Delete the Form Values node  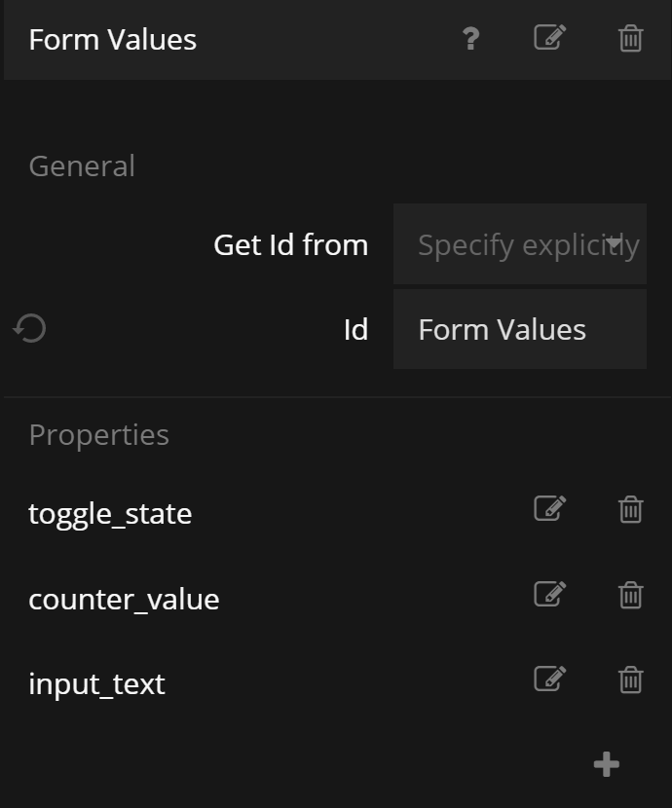point(631,39)
